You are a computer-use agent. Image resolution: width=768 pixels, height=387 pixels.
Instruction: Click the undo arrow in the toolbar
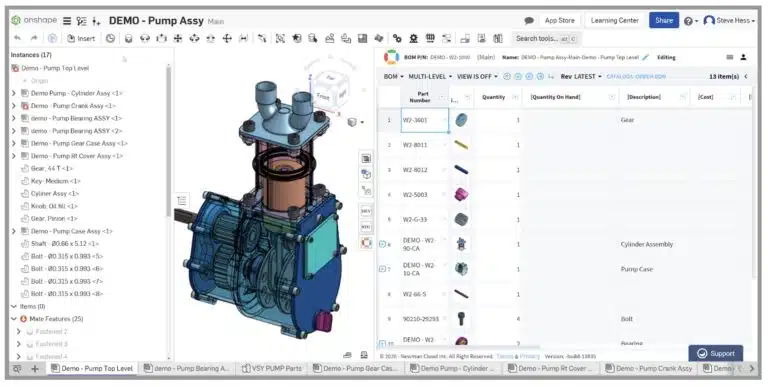click(18, 38)
